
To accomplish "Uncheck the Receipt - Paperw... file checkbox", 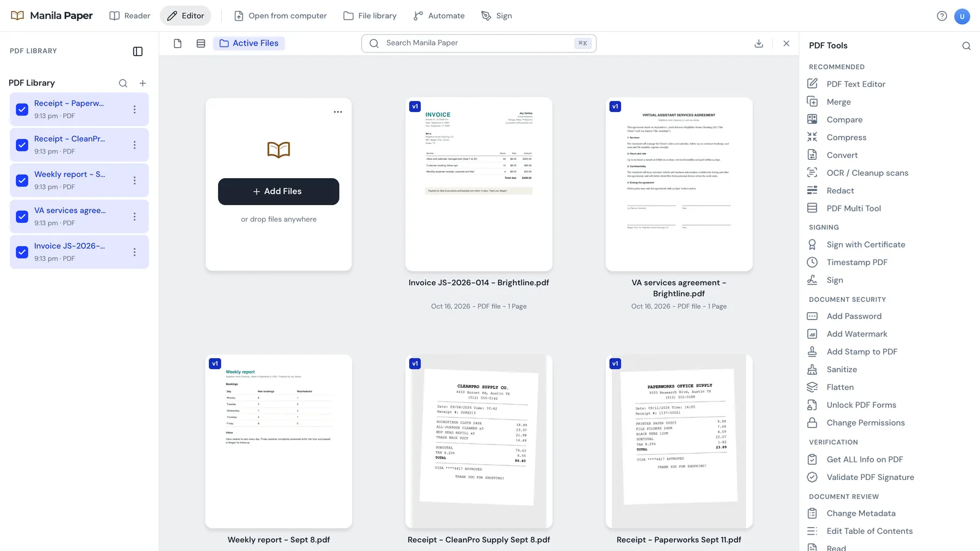I will coord(22,110).
